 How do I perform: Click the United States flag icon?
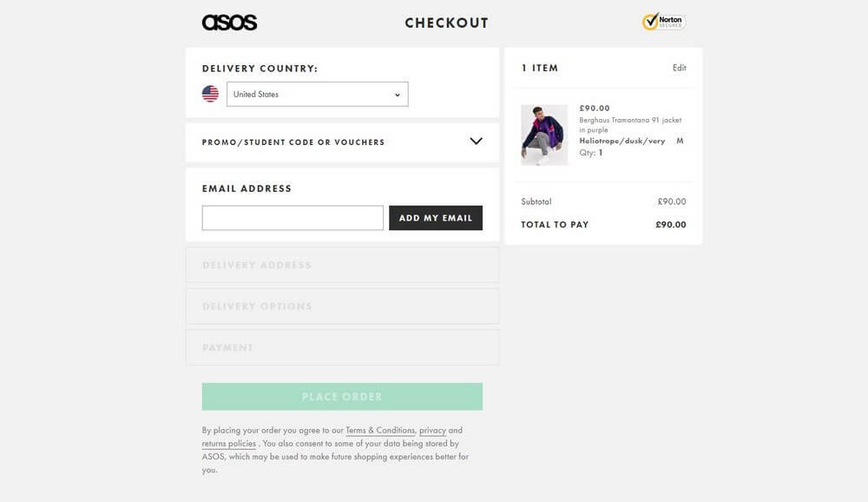click(x=210, y=92)
